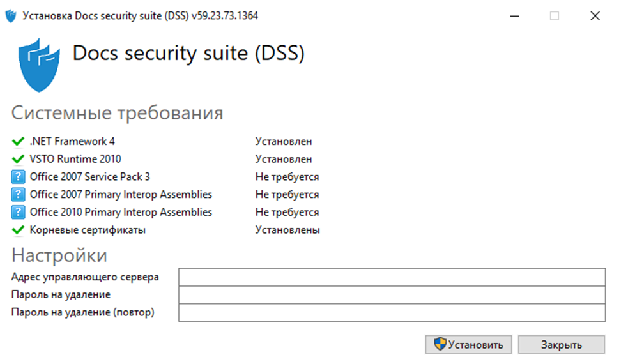This screenshot has width=621, height=364.
Task: Click the first Пароль на удаление field
Action: [392, 295]
